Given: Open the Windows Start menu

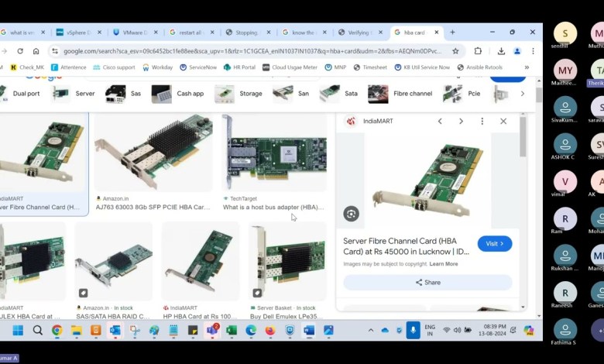Looking at the screenshot, I should coord(18,330).
